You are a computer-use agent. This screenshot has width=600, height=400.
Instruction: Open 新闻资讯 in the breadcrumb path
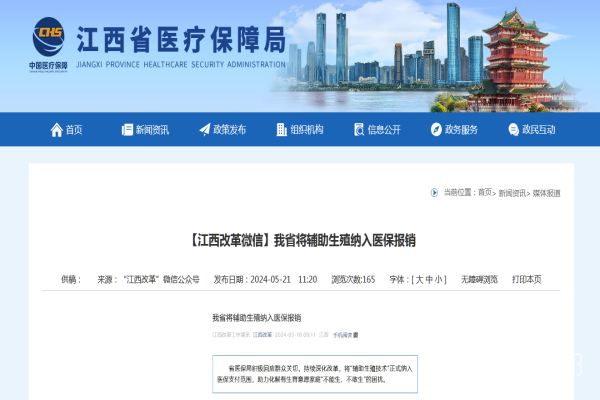pos(513,192)
